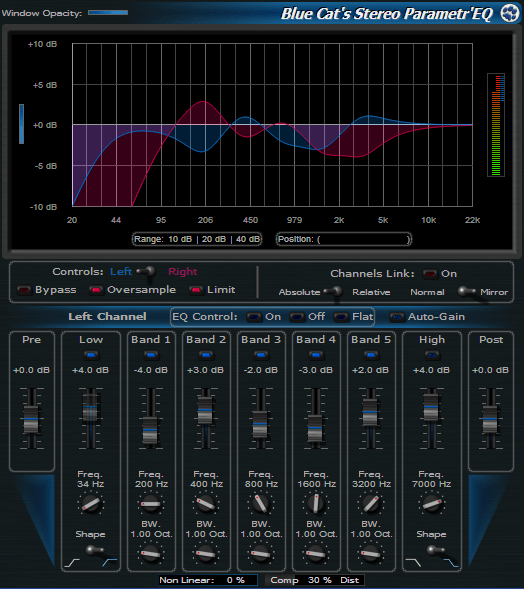Flip the Absolute/Relative switch
This screenshot has height=589, width=524.
[x=333, y=292]
